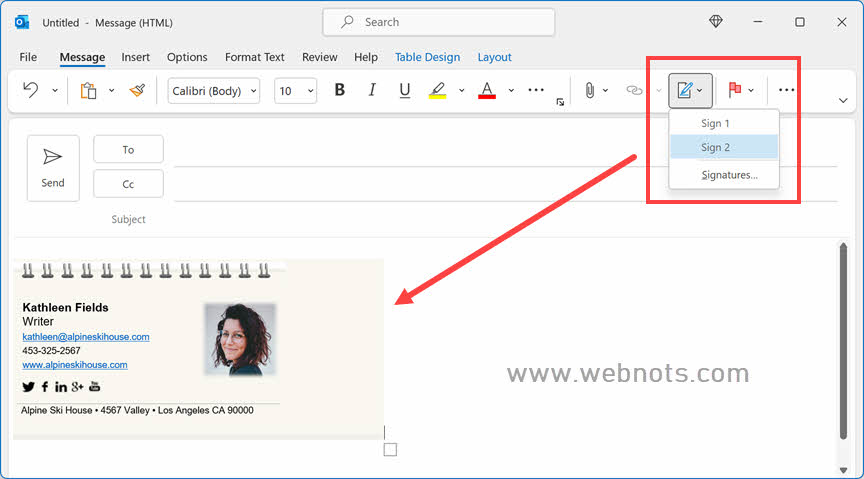Image resolution: width=864 pixels, height=479 pixels.
Task: Expand the font color dropdown arrow
Action: click(x=511, y=90)
